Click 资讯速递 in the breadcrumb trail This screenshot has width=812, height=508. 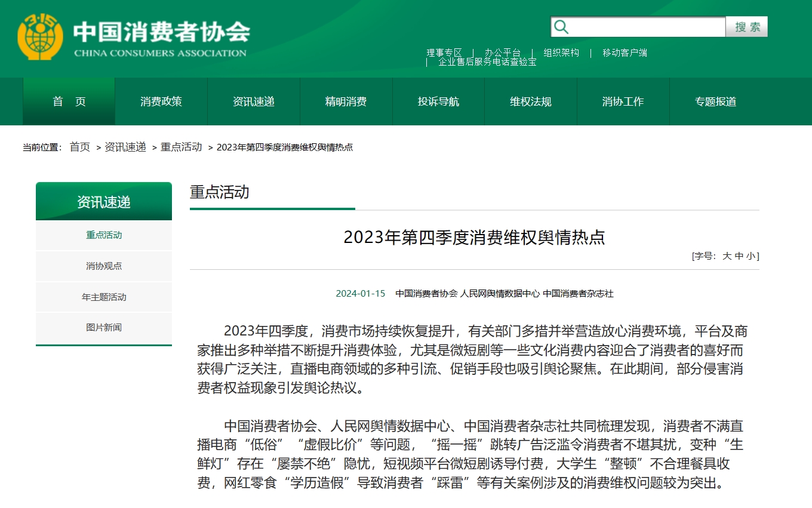pos(125,147)
